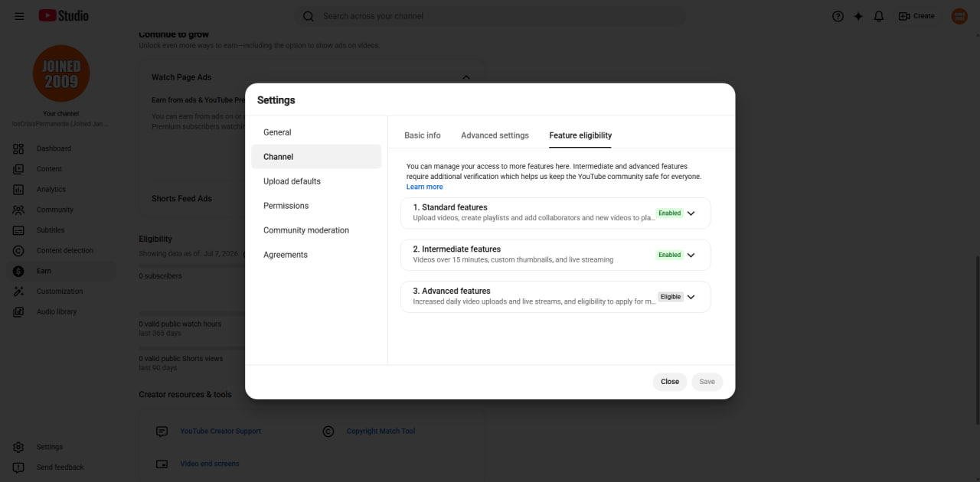
Task: Open the YouTube Creator Support link
Action: [x=220, y=432]
